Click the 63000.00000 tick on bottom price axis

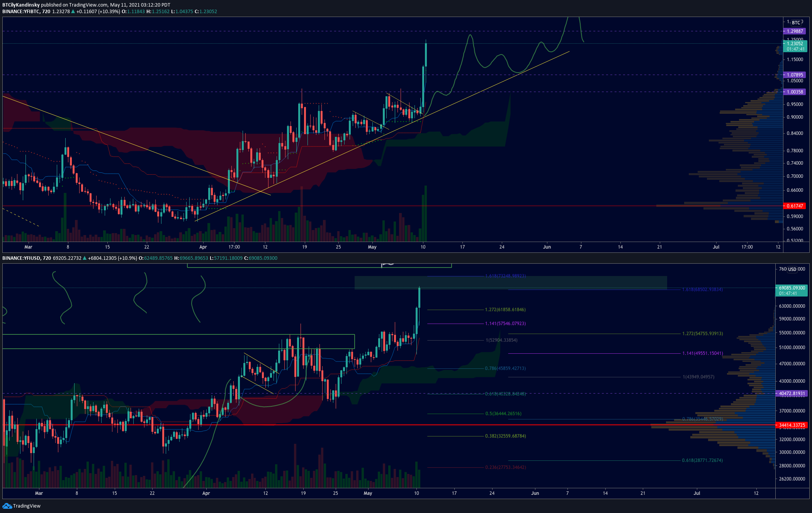point(792,306)
